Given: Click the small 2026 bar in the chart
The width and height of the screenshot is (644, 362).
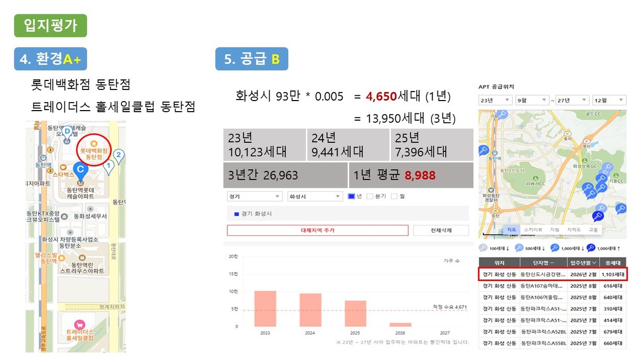Looking at the screenshot, I should pos(400,324).
